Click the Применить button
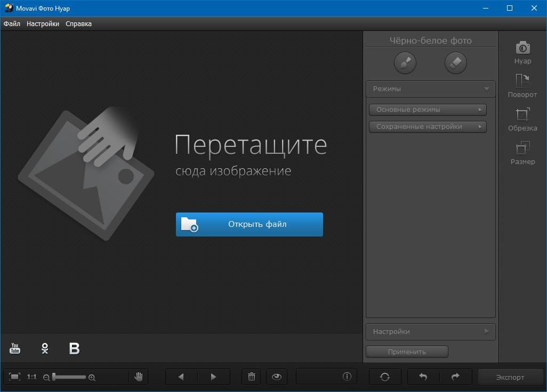This screenshot has width=547, height=392. [407, 352]
